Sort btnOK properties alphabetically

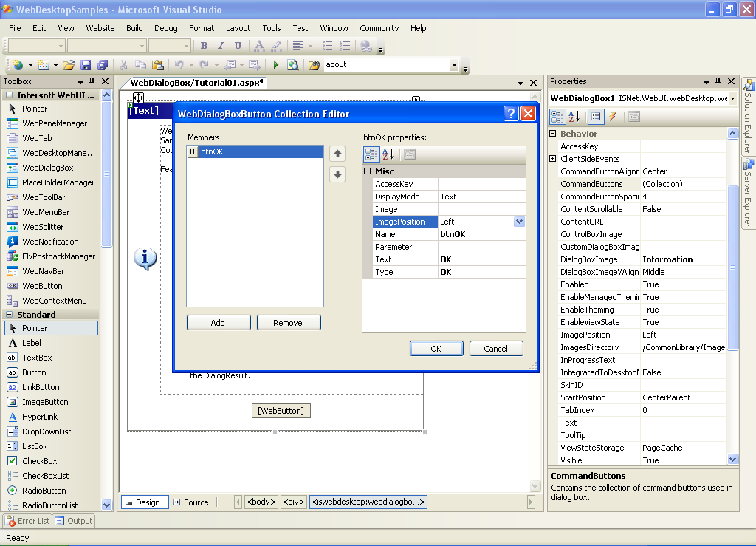(388, 154)
